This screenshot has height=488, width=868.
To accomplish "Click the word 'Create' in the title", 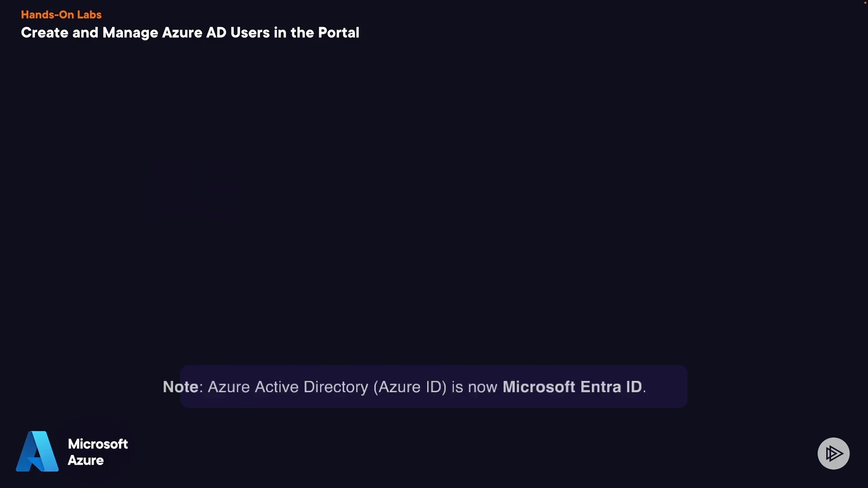I will click(44, 33).
